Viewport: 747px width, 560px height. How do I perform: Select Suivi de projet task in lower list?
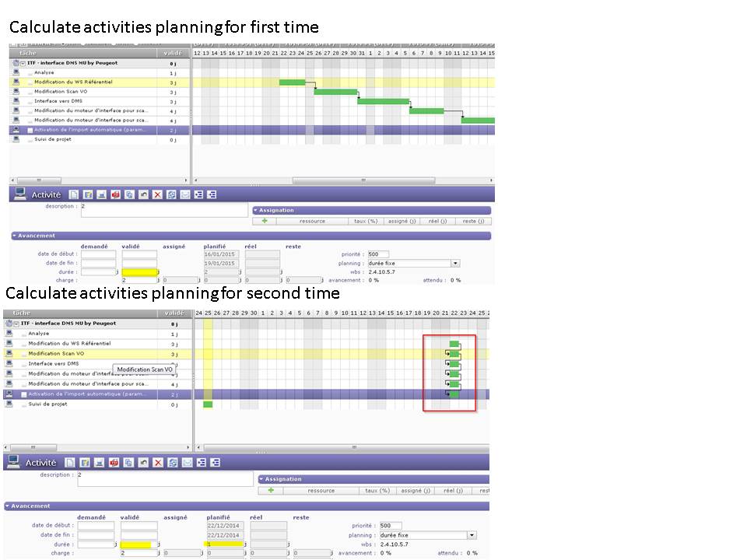[x=47, y=404]
